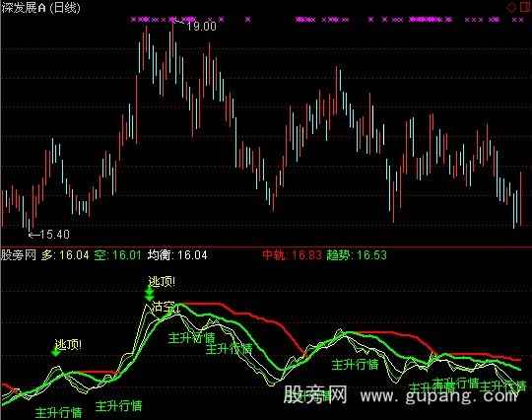Click the 趋势: 16.53 indicator value

click(x=357, y=255)
